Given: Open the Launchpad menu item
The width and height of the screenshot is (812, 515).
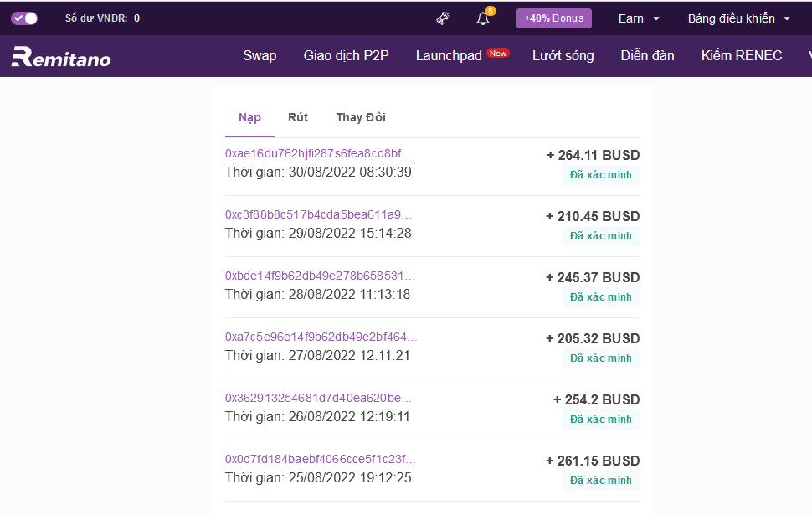Looking at the screenshot, I should pos(449,55).
